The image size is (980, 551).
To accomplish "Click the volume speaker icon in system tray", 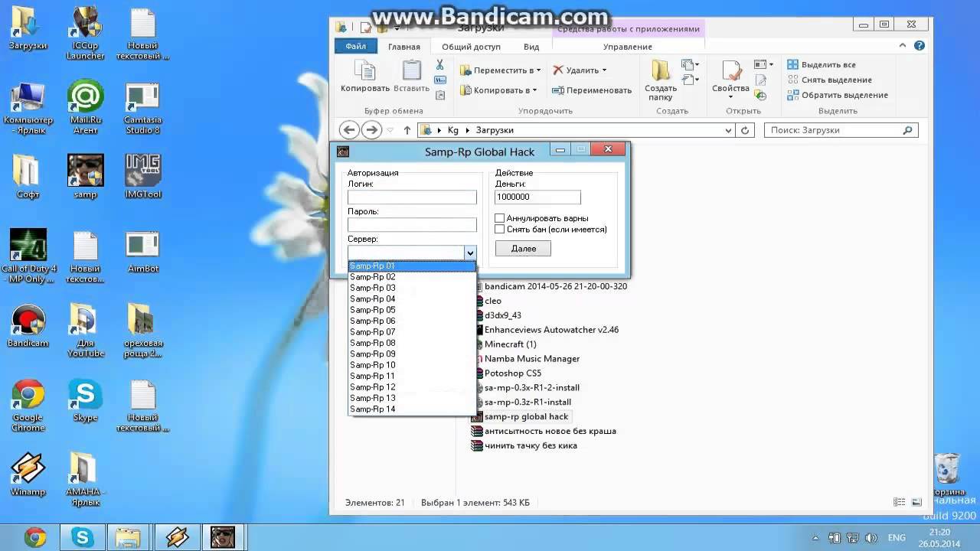I will click(x=871, y=538).
